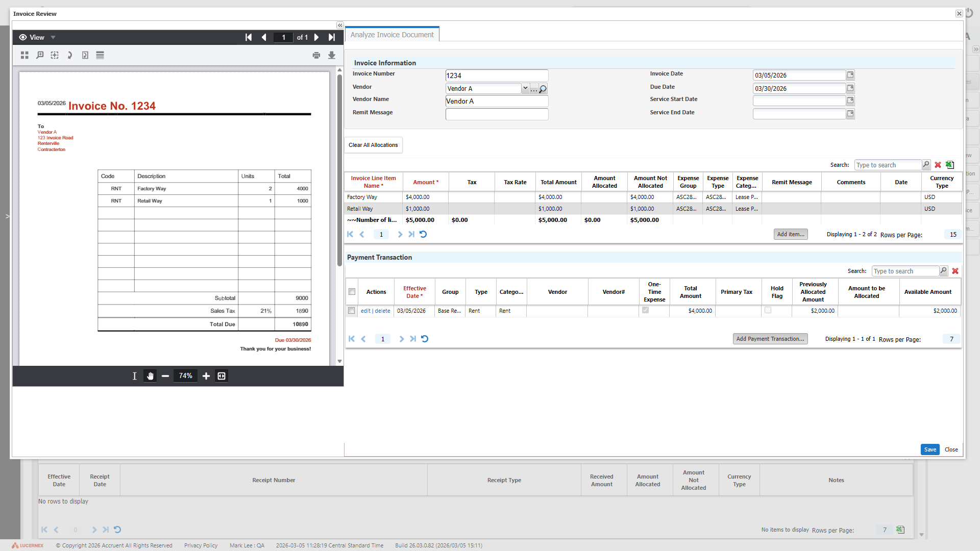
Task: Open the View menu in the PDF viewer
Action: 37,37
